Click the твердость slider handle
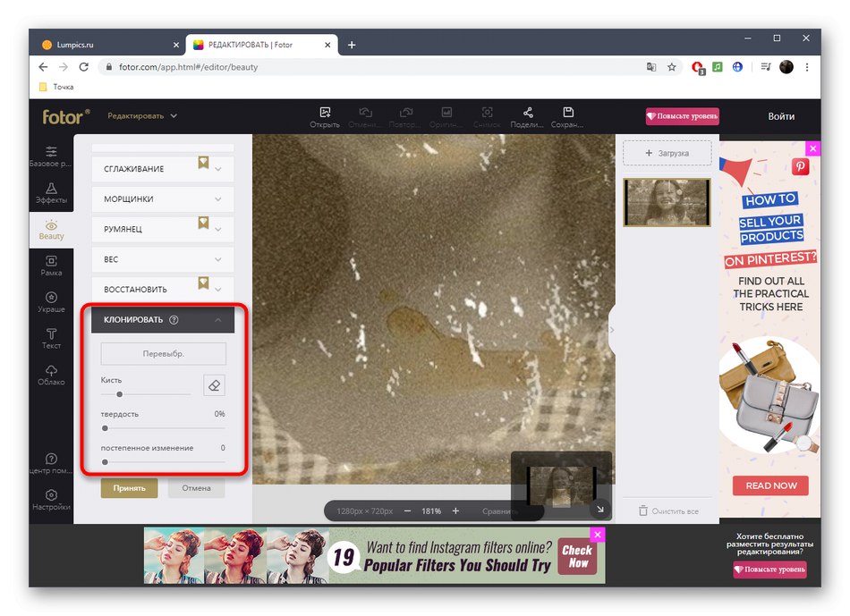This screenshot has height=616, width=850. pyautogui.click(x=106, y=428)
